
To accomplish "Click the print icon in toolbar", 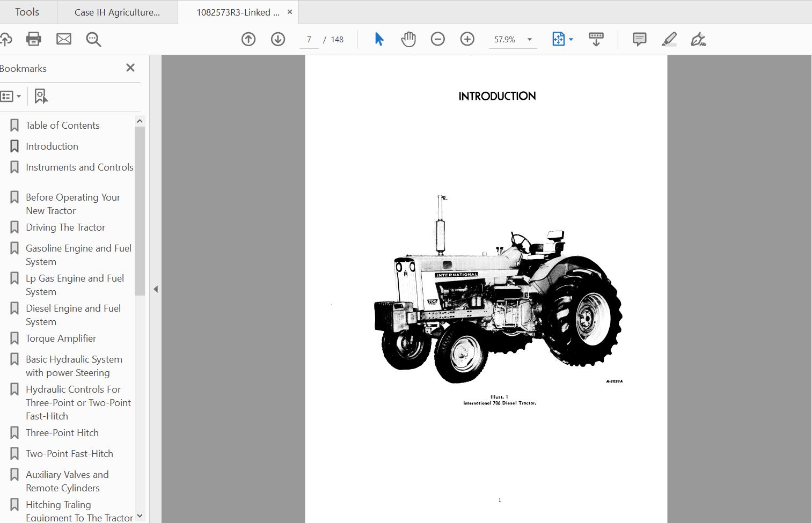I will [33, 39].
